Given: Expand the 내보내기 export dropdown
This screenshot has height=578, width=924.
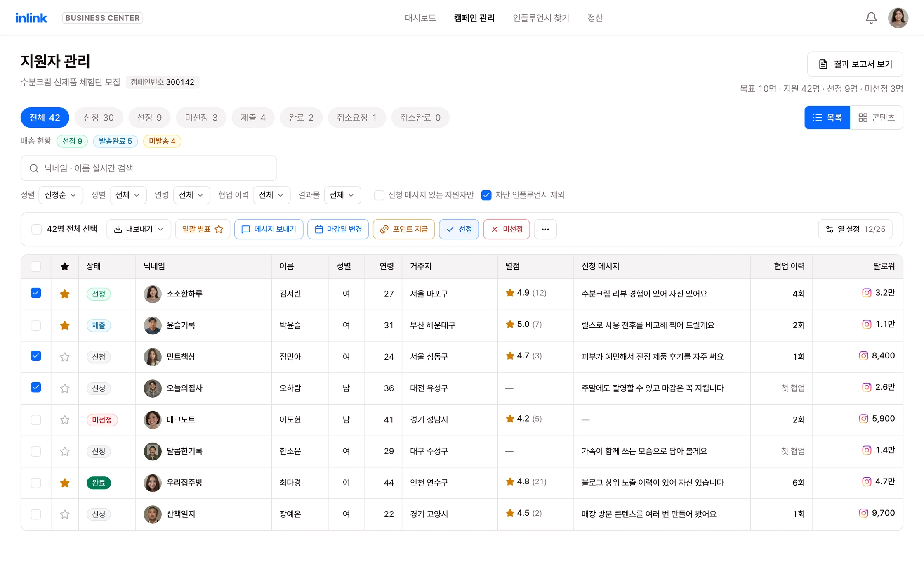Looking at the screenshot, I should point(139,229).
